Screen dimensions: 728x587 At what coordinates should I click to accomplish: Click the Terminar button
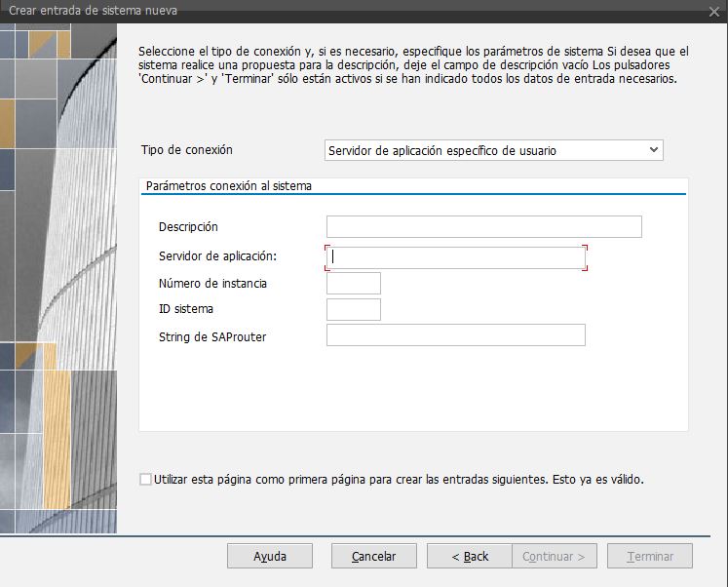point(649,556)
